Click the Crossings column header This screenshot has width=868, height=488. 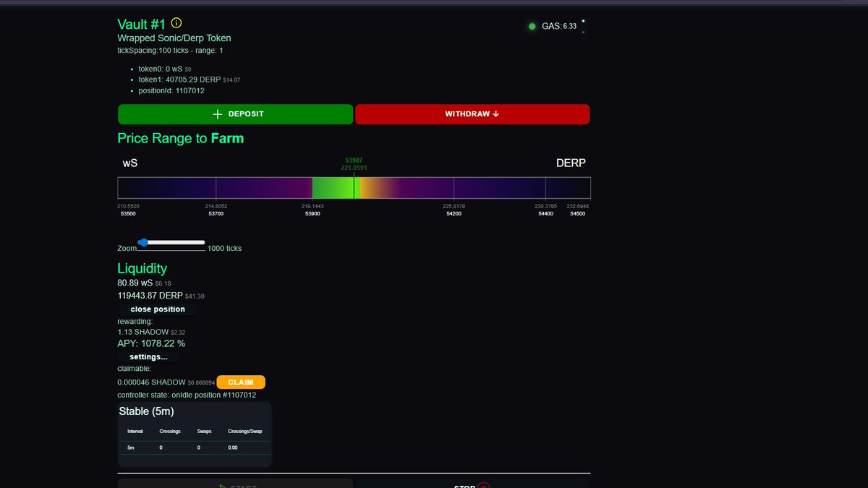click(170, 432)
